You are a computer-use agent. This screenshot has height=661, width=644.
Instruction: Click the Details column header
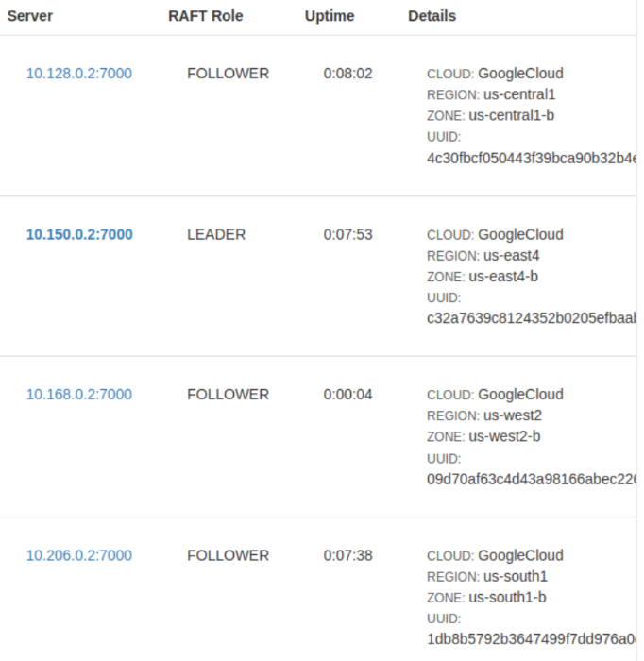pos(432,16)
